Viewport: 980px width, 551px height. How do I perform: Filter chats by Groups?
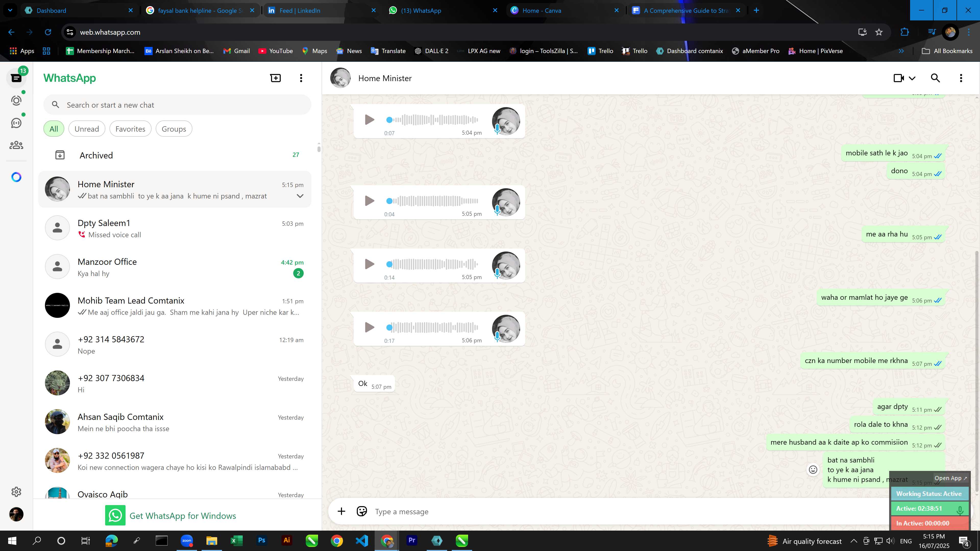click(174, 129)
